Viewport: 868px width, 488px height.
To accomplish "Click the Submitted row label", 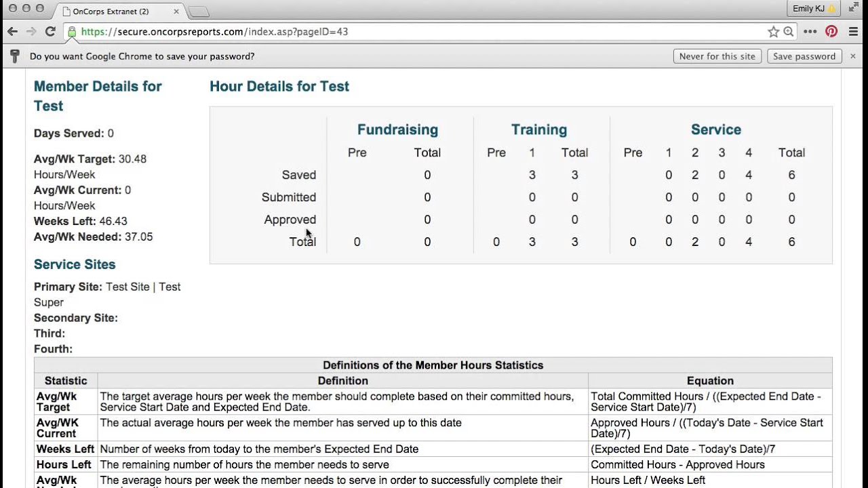I will tap(289, 197).
